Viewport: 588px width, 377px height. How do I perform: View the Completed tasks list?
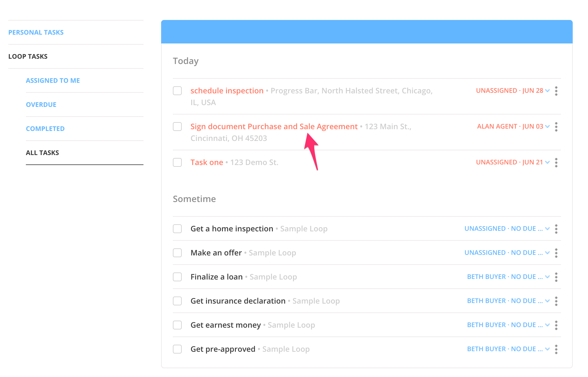point(45,129)
